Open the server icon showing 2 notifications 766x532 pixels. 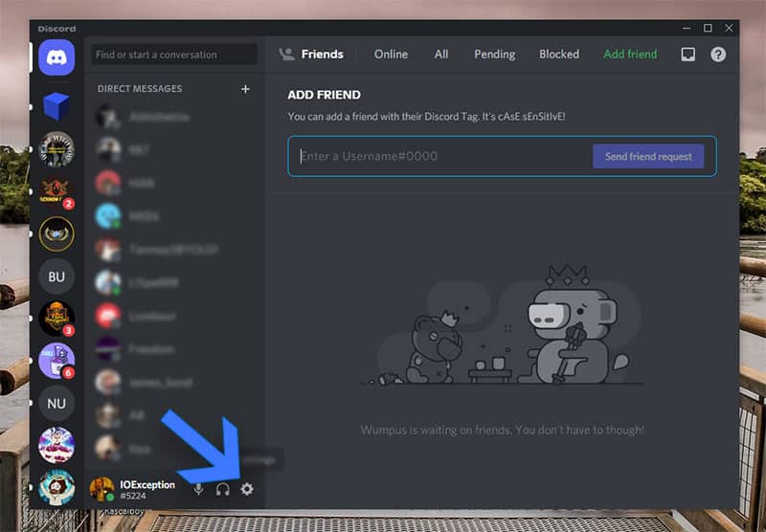[56, 191]
